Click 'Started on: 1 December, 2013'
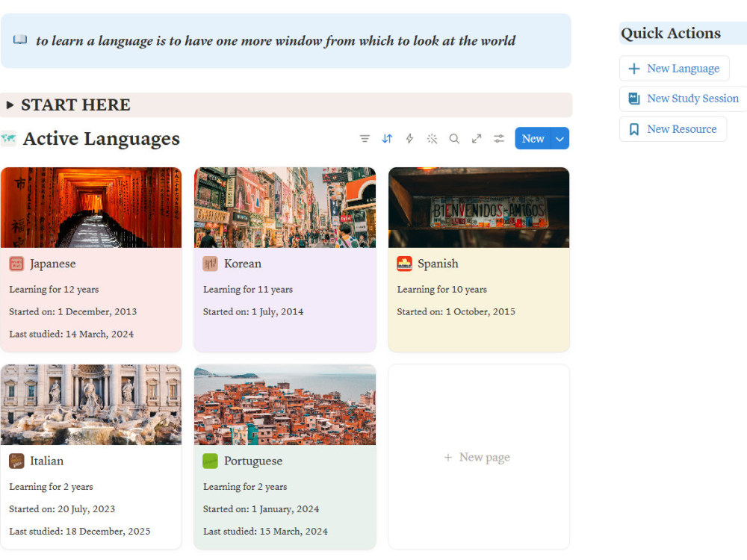Screen dimensions: 747x560 73,311
